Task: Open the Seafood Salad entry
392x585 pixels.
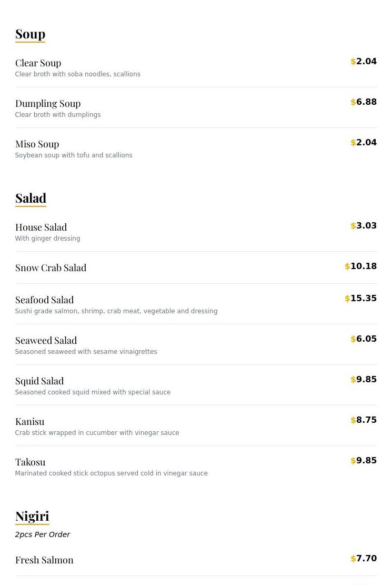Action: pos(196,304)
